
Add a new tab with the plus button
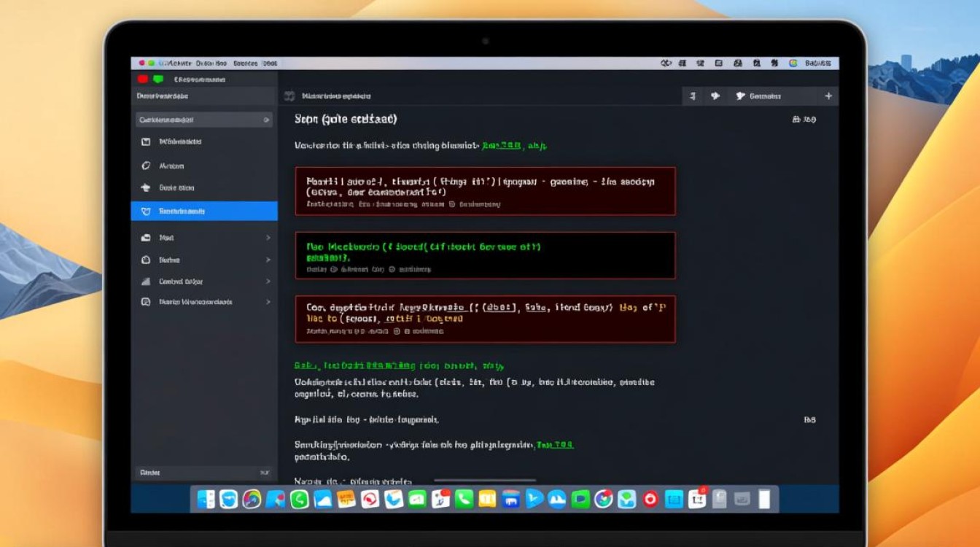click(x=828, y=96)
